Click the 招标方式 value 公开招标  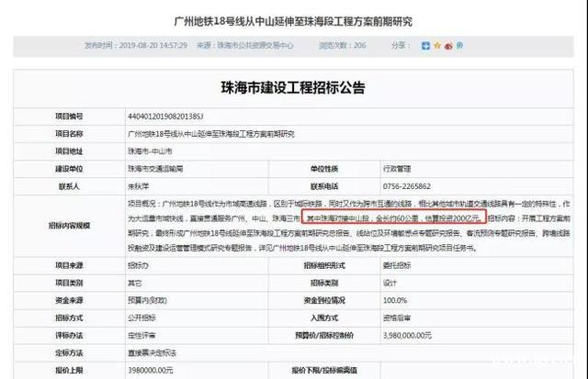tap(141, 318)
